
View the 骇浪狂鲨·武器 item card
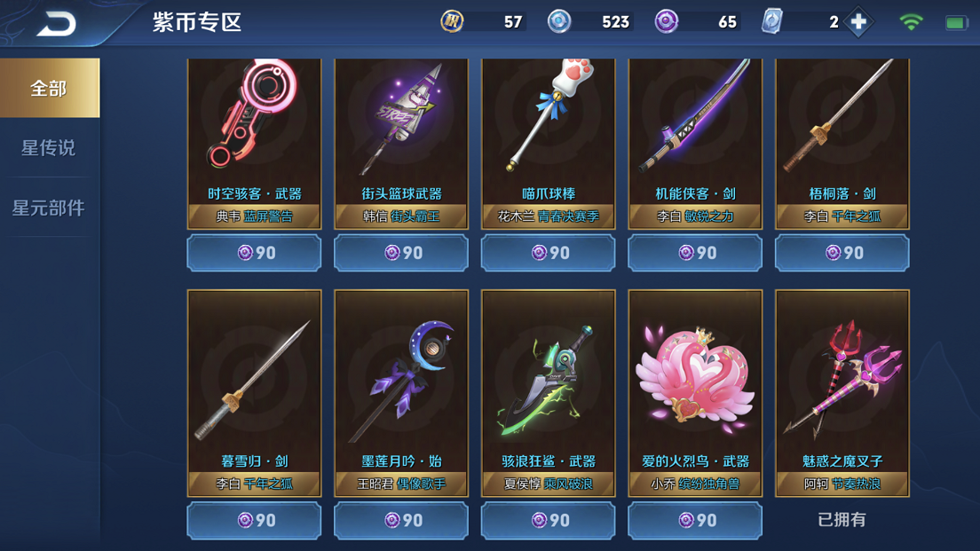coord(548,393)
